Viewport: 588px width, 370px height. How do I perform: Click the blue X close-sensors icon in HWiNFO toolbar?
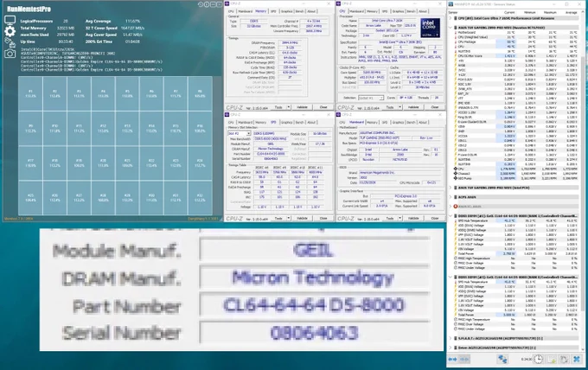click(x=577, y=359)
